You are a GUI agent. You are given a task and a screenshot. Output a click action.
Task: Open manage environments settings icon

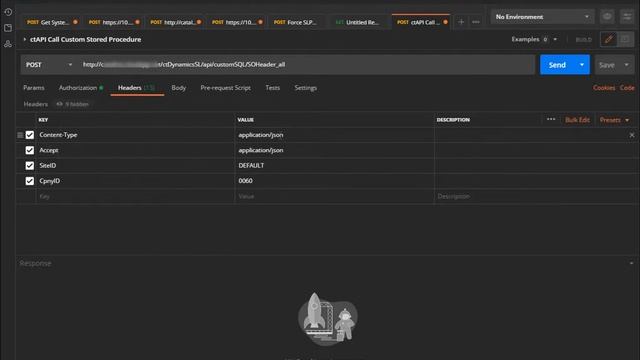pyautogui.click(x=627, y=17)
